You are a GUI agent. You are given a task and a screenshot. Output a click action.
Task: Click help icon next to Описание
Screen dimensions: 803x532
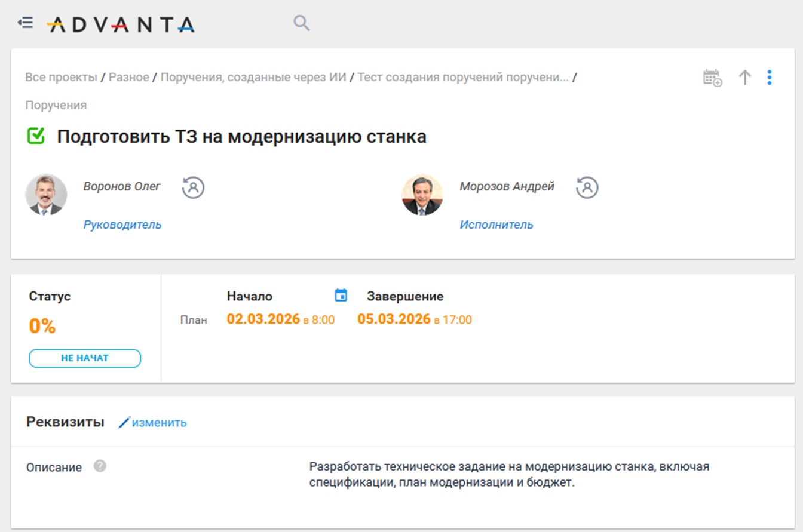click(100, 466)
